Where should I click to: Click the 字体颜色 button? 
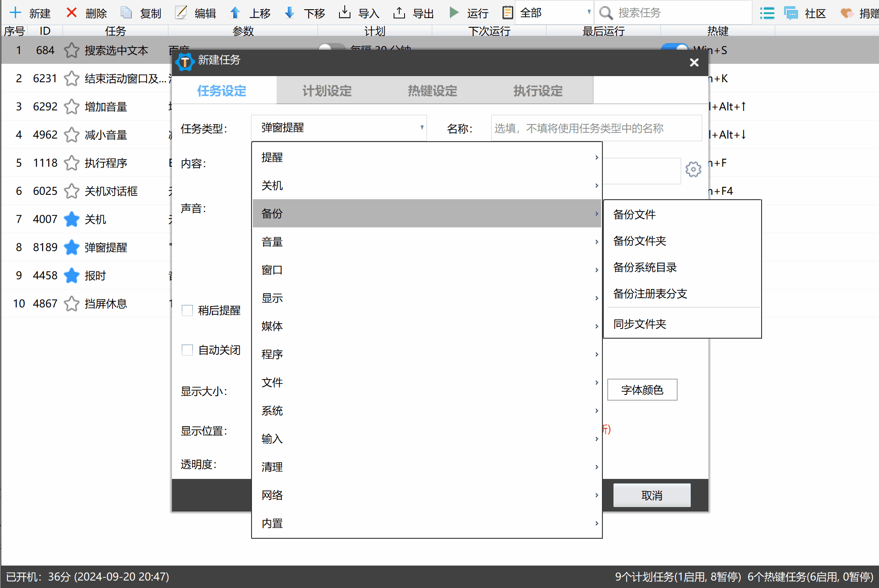click(x=642, y=390)
